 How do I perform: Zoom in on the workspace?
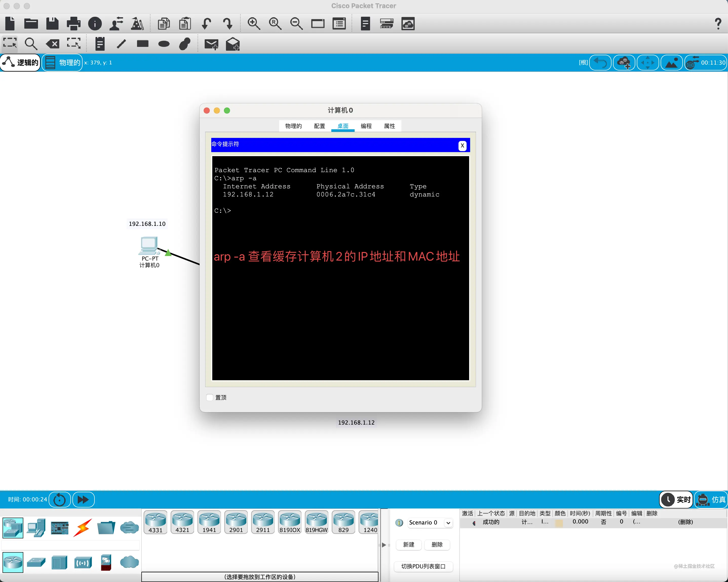[254, 24]
